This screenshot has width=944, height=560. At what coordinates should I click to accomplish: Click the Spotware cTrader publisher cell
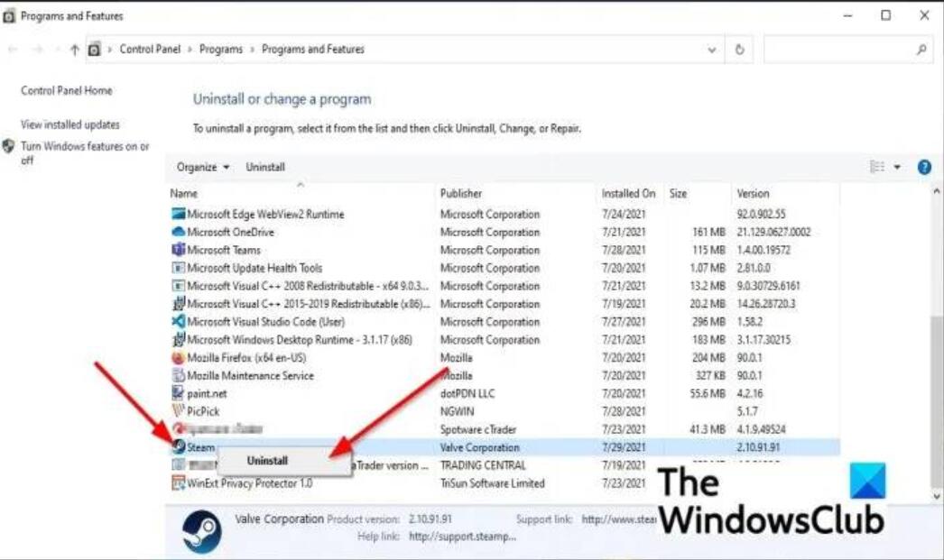[x=478, y=429]
